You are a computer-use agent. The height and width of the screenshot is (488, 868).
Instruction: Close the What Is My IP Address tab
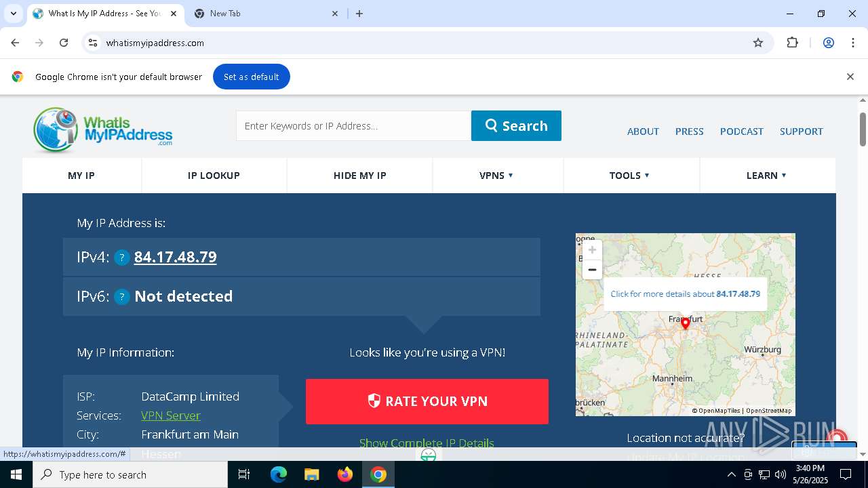point(173,14)
